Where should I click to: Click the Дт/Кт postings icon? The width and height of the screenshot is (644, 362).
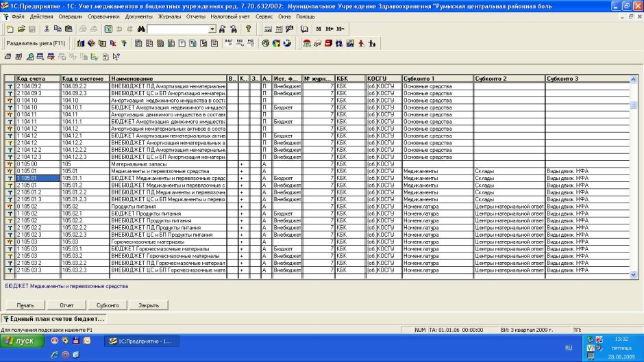click(113, 44)
